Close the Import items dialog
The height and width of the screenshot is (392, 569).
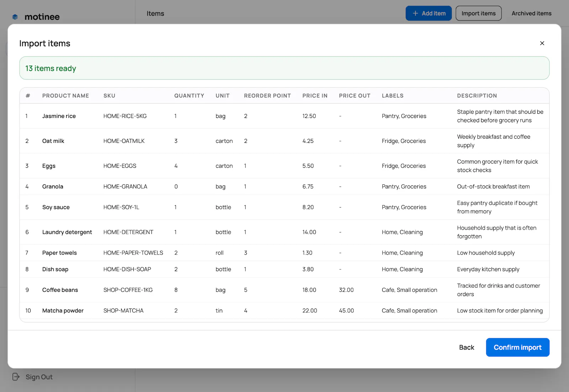[x=542, y=43]
